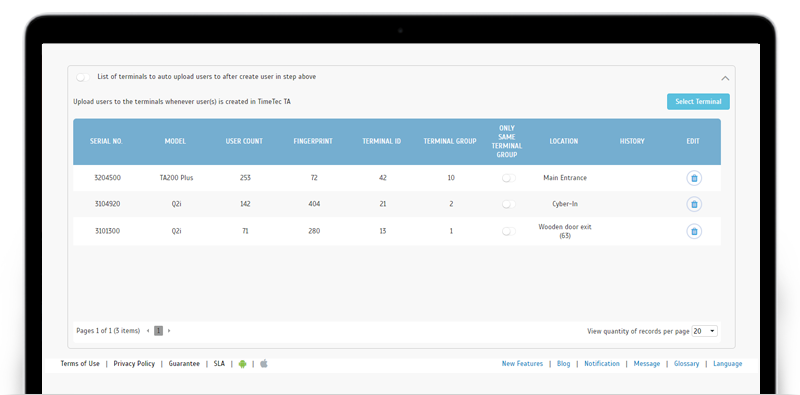The width and height of the screenshot is (800, 395).
Task: Click User Count column header
Action: click(244, 141)
